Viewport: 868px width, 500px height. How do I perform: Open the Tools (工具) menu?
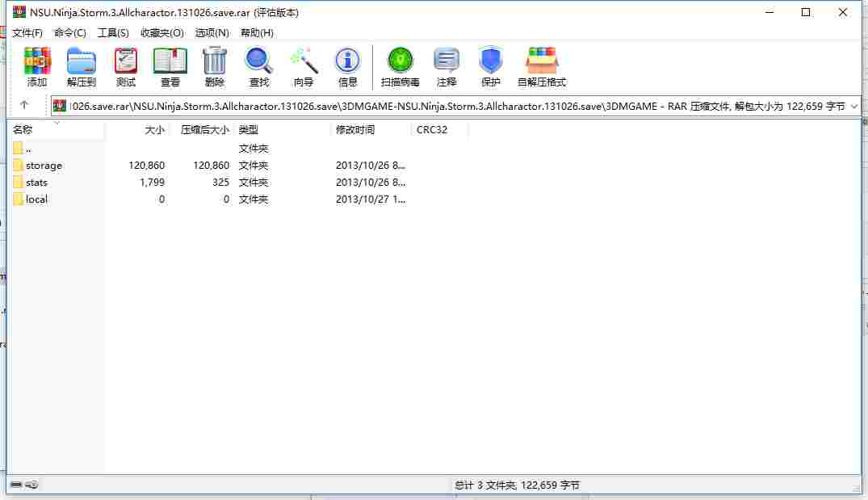[x=113, y=32]
